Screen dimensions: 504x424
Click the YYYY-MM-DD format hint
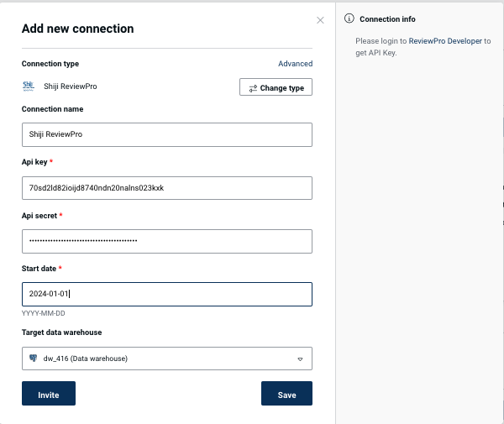pyautogui.click(x=44, y=313)
